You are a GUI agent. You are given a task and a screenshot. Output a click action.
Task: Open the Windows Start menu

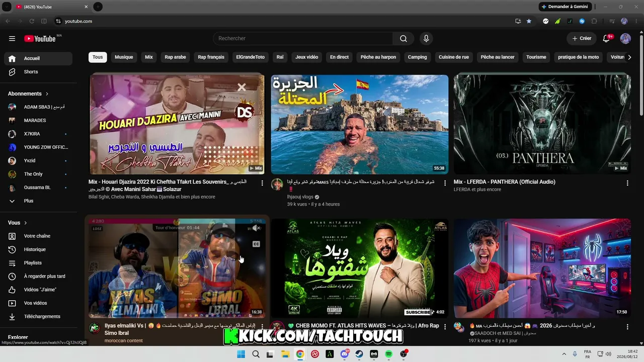[241, 354]
